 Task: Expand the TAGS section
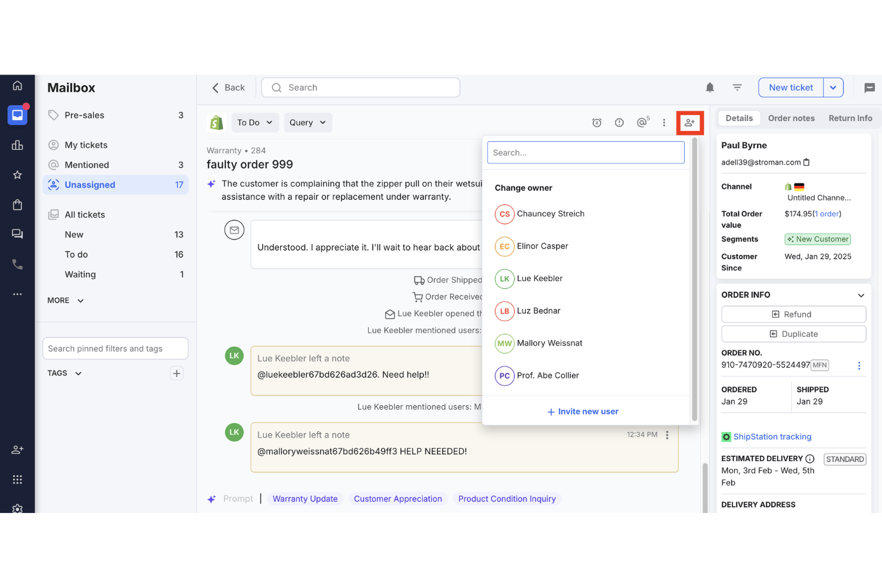click(x=64, y=374)
